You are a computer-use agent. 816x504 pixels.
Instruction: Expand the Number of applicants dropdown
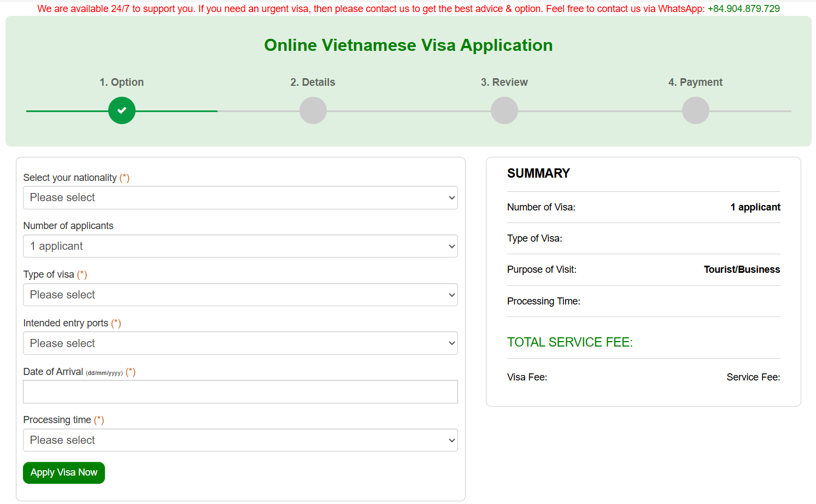tap(240, 247)
